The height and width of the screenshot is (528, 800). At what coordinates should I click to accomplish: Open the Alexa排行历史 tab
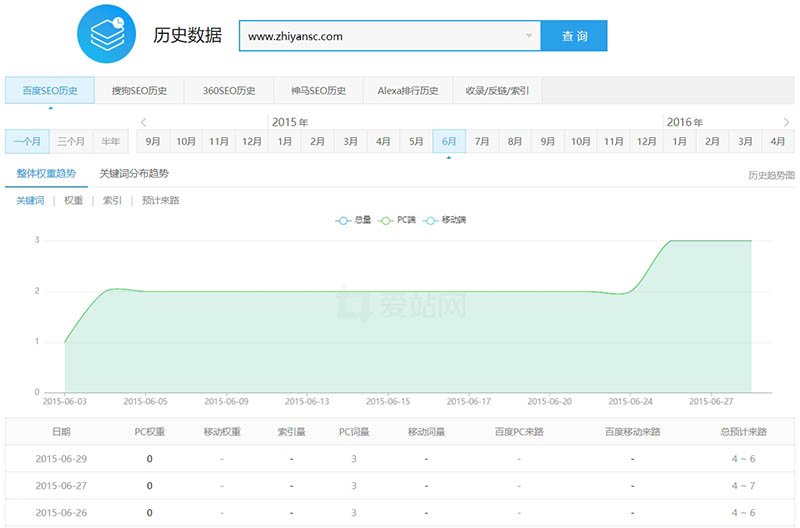408,90
